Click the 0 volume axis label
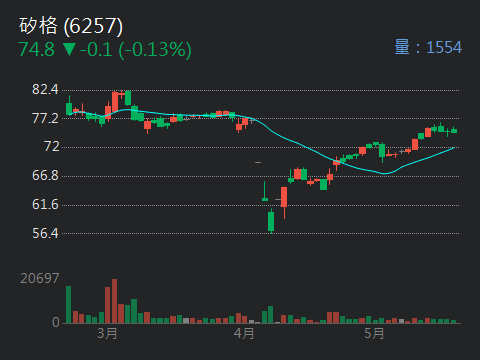This screenshot has width=480, height=360. click(56, 322)
